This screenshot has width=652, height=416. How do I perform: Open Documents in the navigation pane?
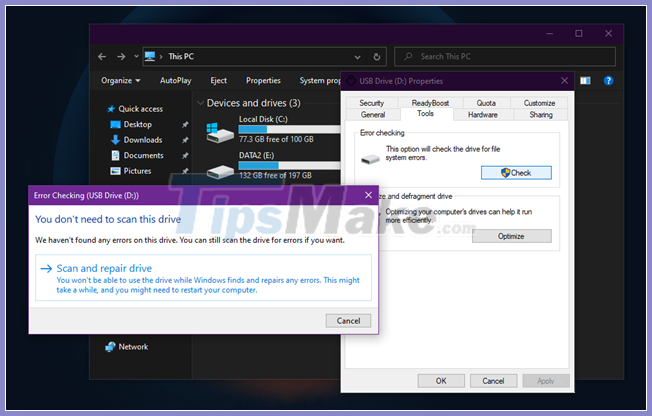pos(137,155)
